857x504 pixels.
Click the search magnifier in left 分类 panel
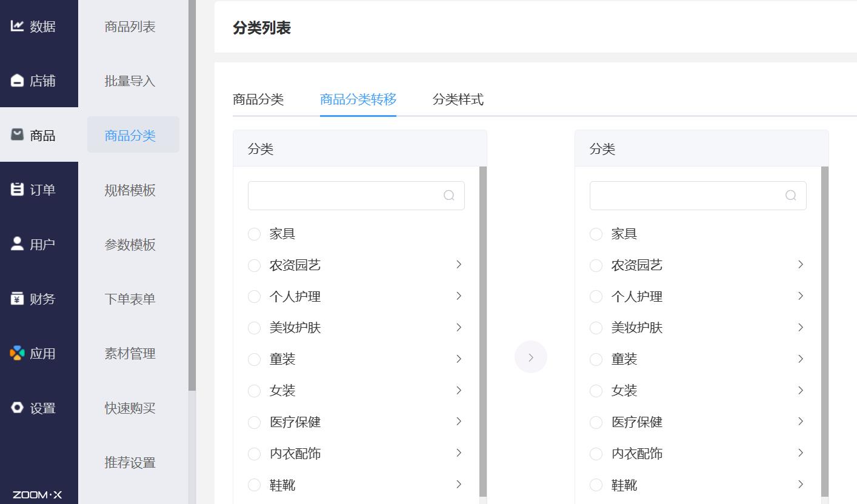coord(449,195)
